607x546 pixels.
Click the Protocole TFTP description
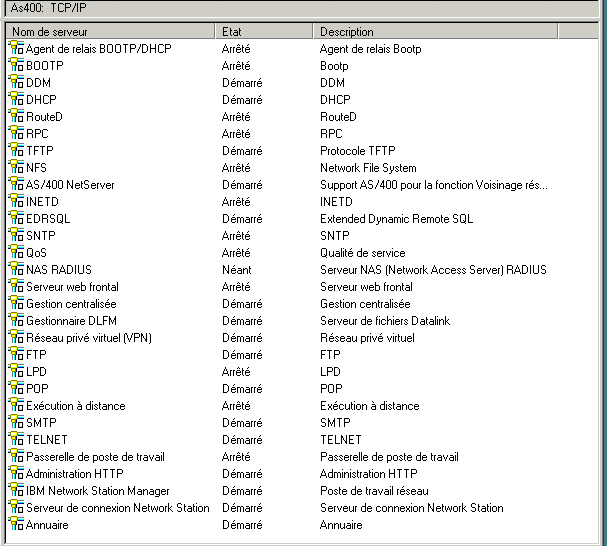coord(358,151)
